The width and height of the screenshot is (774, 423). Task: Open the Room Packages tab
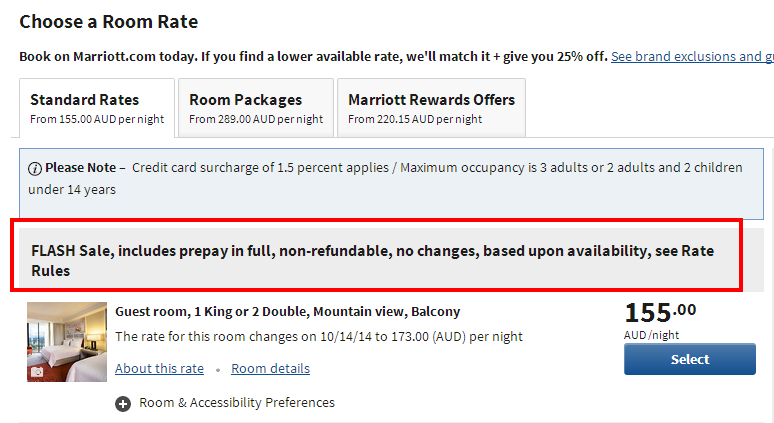(x=256, y=108)
